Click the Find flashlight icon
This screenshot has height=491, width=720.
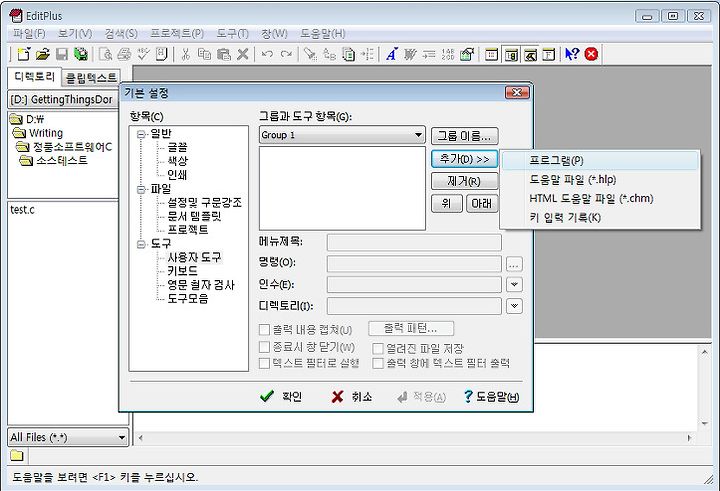pos(311,54)
